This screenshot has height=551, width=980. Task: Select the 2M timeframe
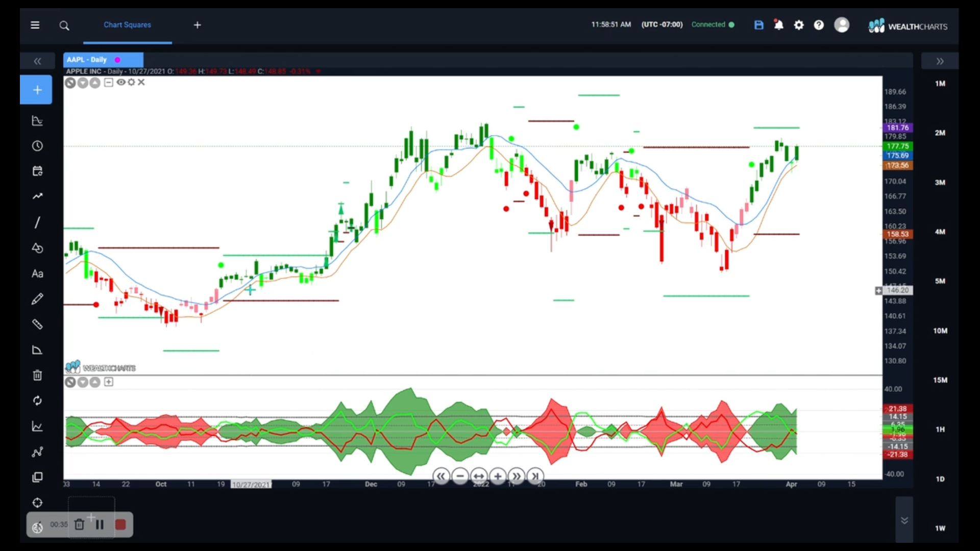click(x=940, y=133)
